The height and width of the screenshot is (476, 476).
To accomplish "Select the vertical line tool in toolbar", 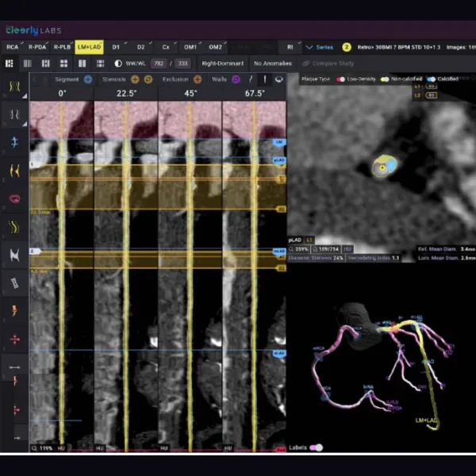I will (x=265, y=79).
